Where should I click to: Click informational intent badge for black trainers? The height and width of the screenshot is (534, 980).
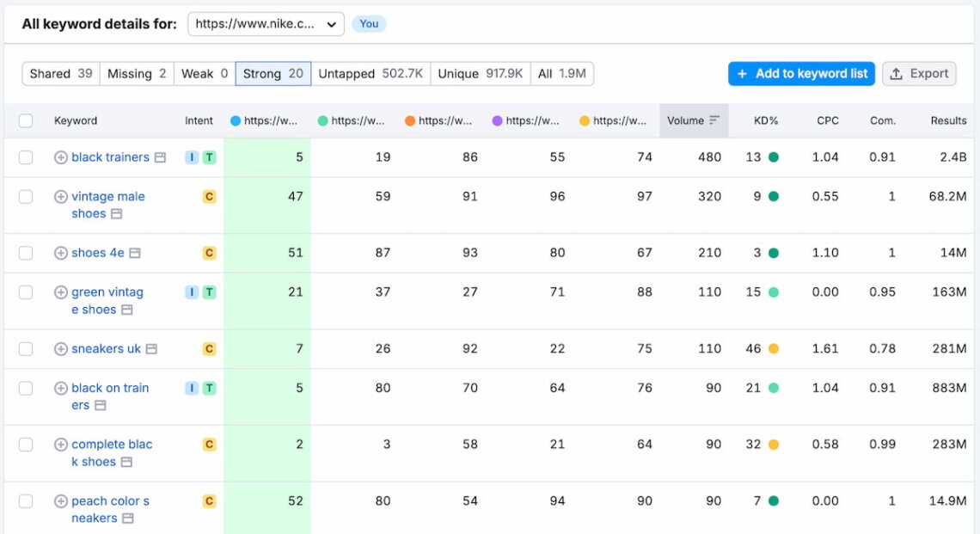click(x=192, y=157)
